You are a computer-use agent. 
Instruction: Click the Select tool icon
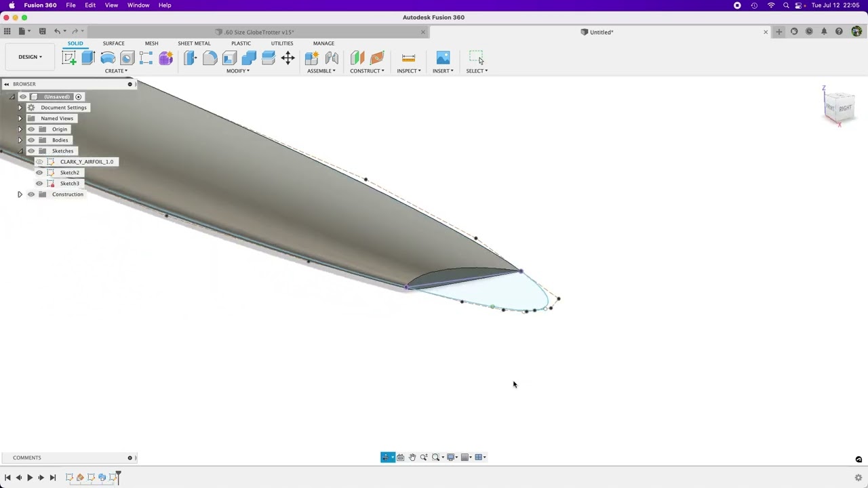[476, 58]
